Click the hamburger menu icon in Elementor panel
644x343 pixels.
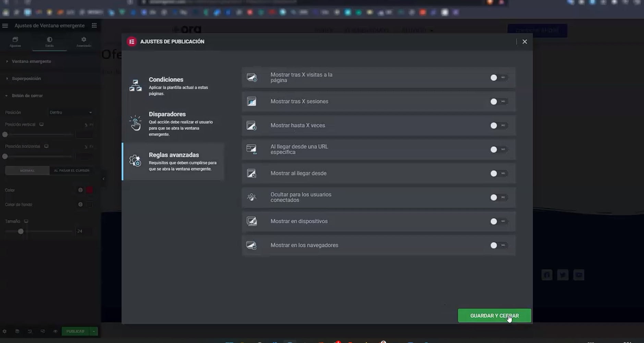pos(5,26)
